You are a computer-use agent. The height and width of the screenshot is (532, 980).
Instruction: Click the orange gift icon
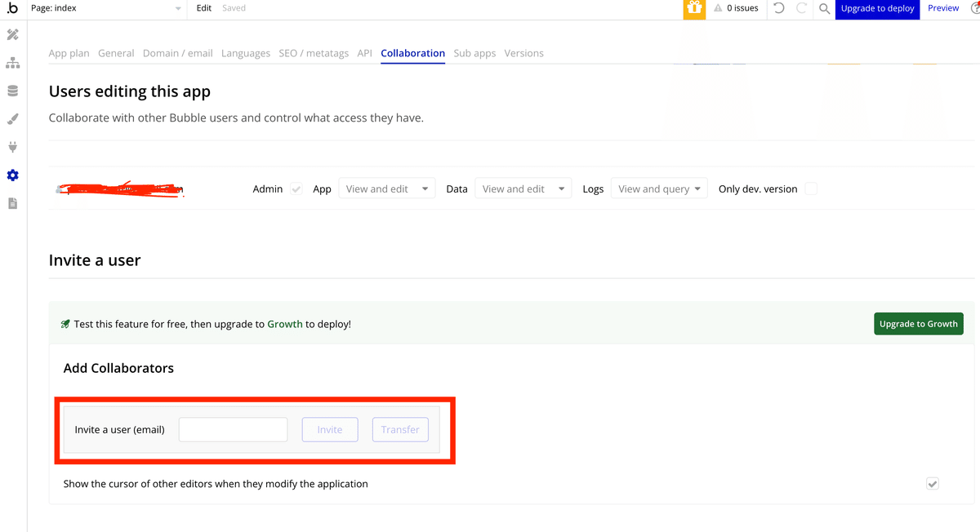[x=694, y=9]
